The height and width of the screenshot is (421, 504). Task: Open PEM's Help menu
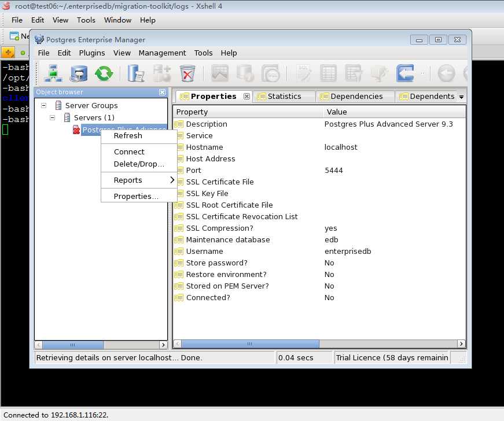(229, 53)
